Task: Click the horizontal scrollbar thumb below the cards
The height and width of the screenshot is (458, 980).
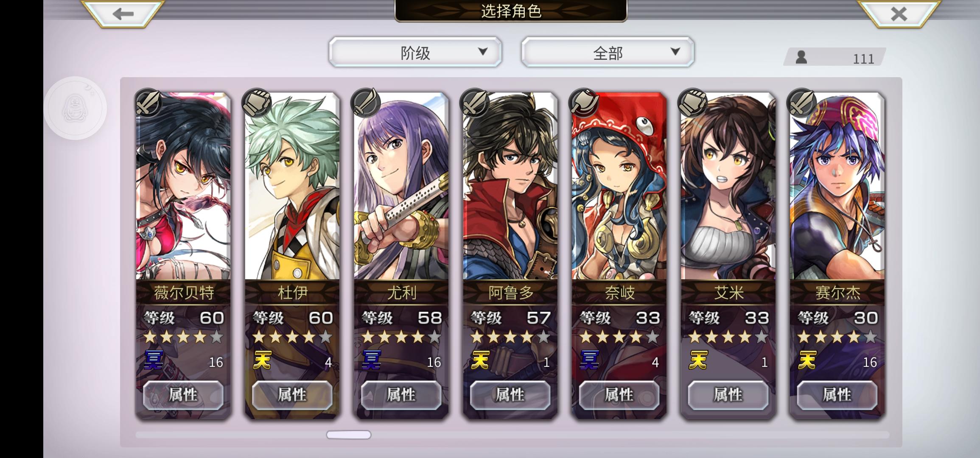Action: tap(349, 435)
